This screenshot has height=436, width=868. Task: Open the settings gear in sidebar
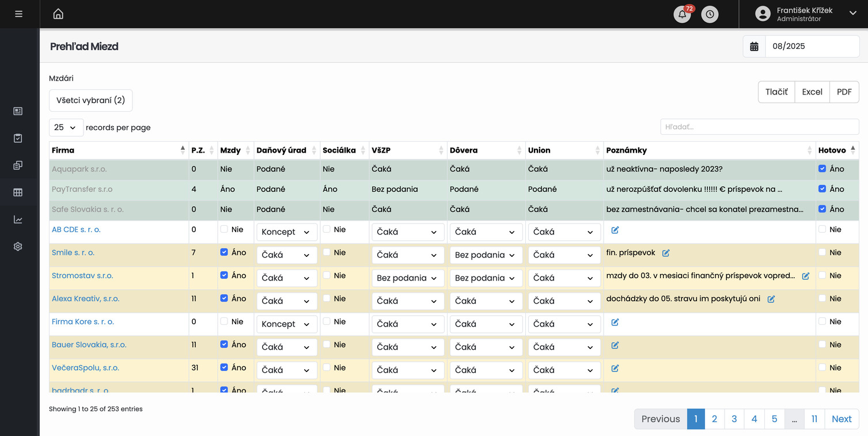tap(18, 247)
